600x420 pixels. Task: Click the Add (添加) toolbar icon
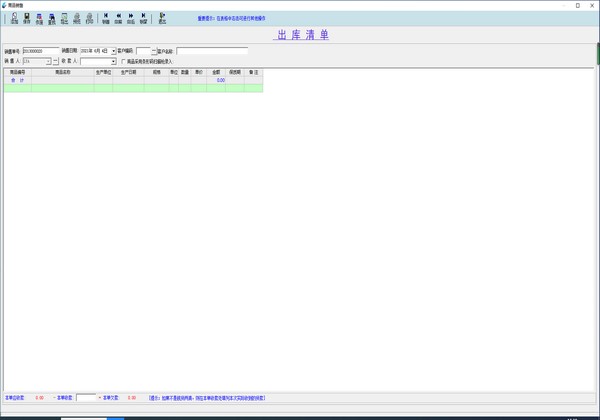pyautogui.click(x=14, y=18)
